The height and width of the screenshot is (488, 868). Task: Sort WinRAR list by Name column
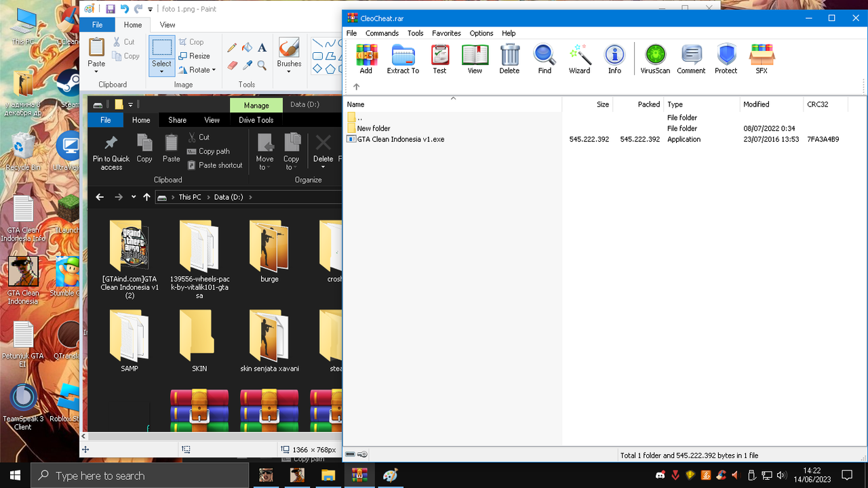(x=453, y=104)
